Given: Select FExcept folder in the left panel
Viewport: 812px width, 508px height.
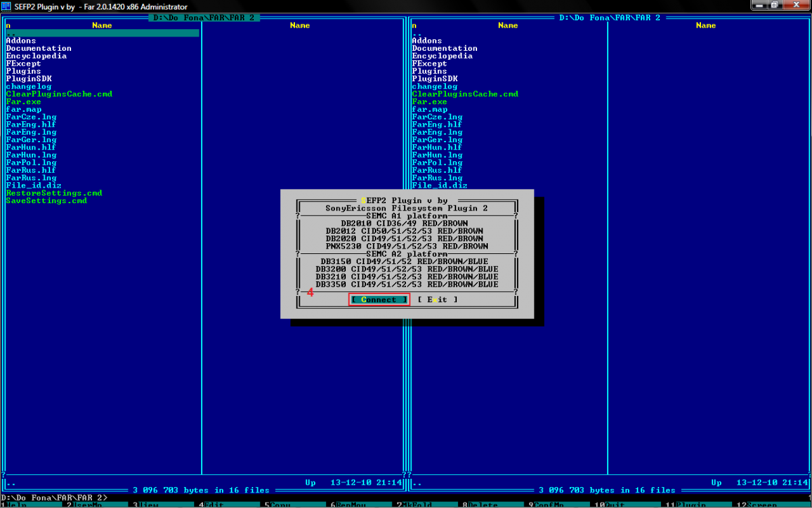Looking at the screenshot, I should (x=24, y=64).
